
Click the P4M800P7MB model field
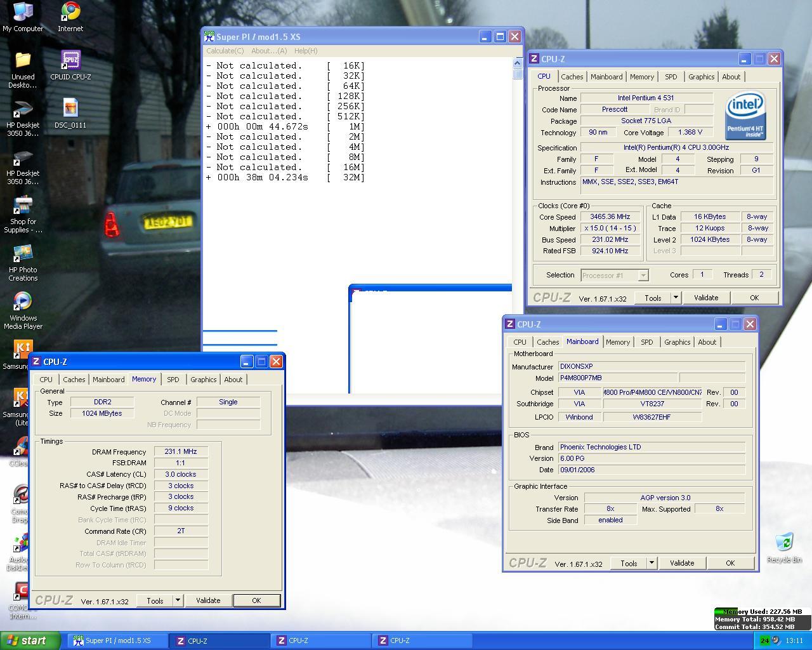tap(618, 378)
